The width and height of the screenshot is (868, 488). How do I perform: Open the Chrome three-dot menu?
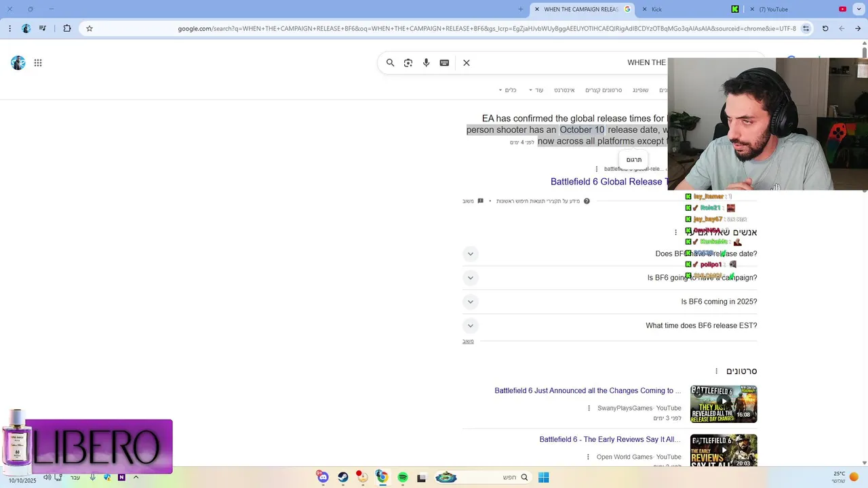9,28
